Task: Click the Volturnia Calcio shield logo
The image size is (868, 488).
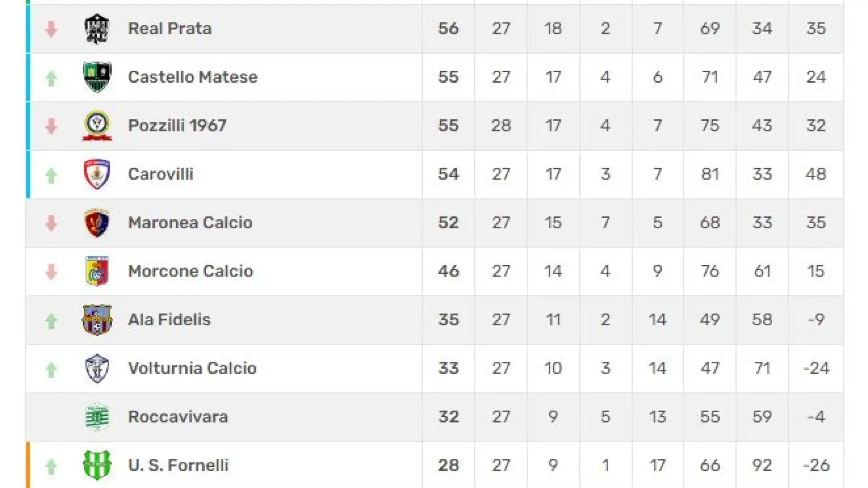Action: click(x=97, y=368)
